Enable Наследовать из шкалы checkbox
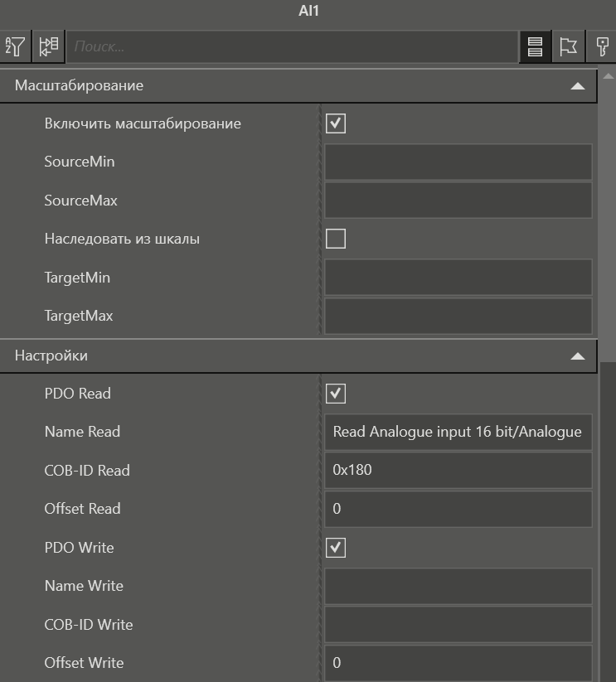The image size is (616, 682). point(336,239)
